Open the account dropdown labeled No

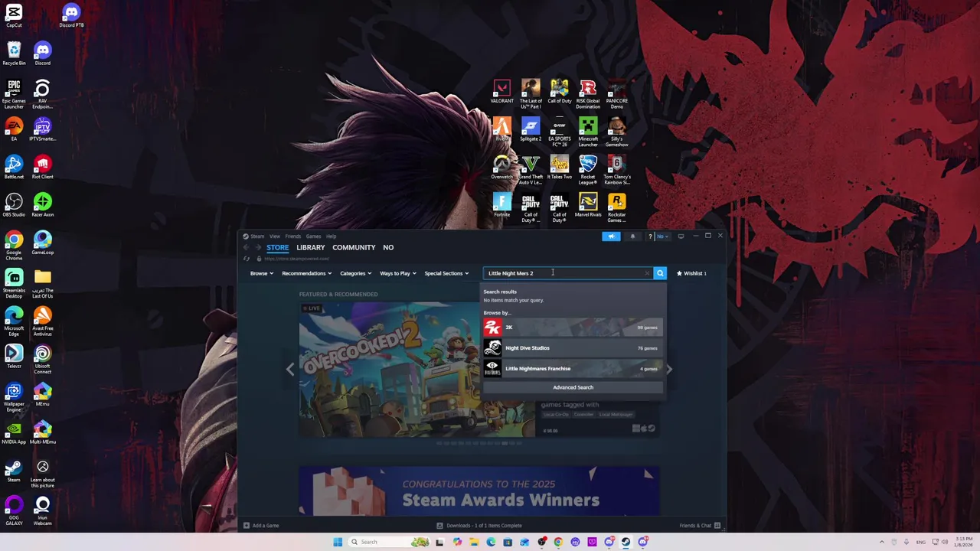(663, 236)
